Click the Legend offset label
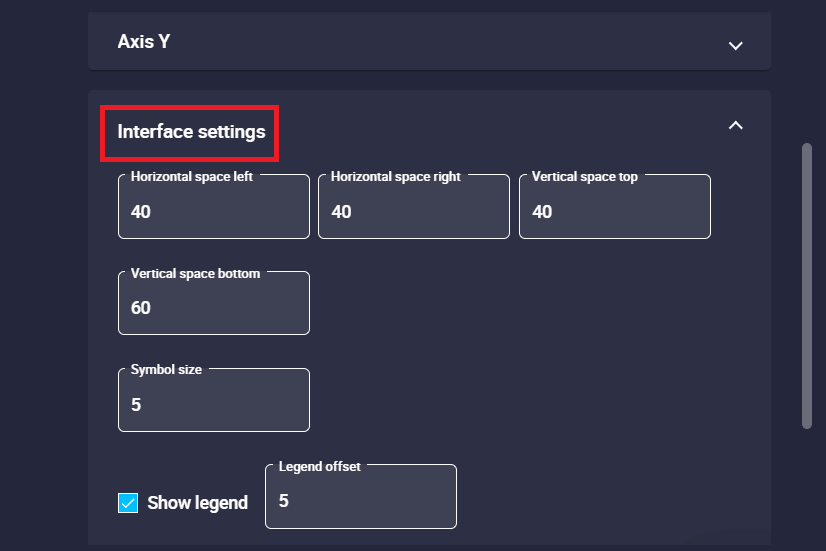 pos(319,467)
